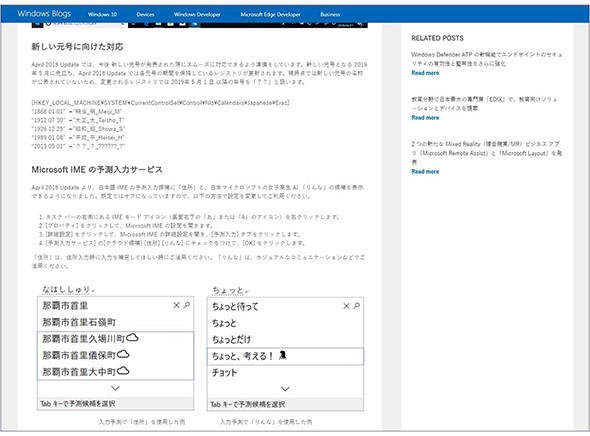Click the search icon in ちょっと suggestion image
590x436 pixels.
click(357, 306)
